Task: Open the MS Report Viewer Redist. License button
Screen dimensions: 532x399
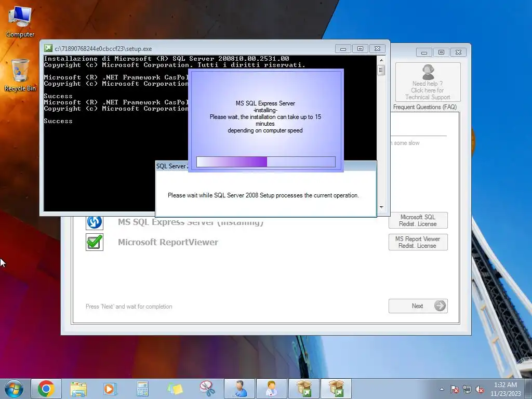Action: [x=418, y=242]
